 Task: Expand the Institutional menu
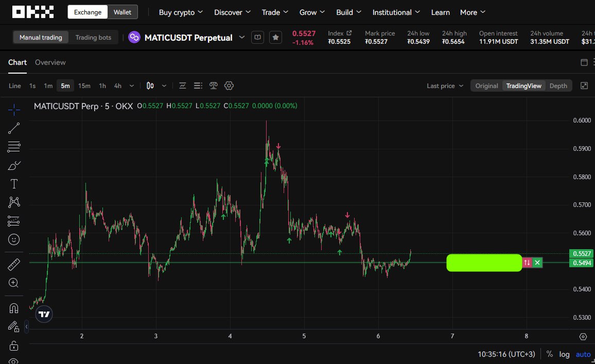click(x=396, y=12)
